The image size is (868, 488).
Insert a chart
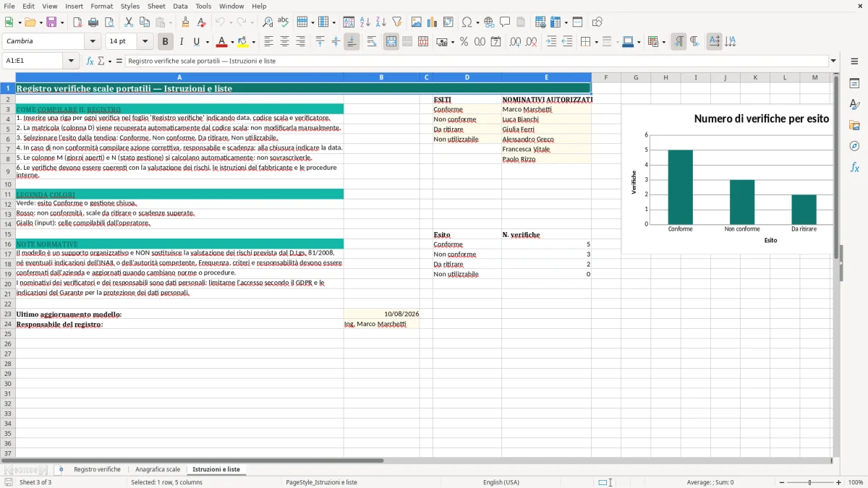pos(433,22)
